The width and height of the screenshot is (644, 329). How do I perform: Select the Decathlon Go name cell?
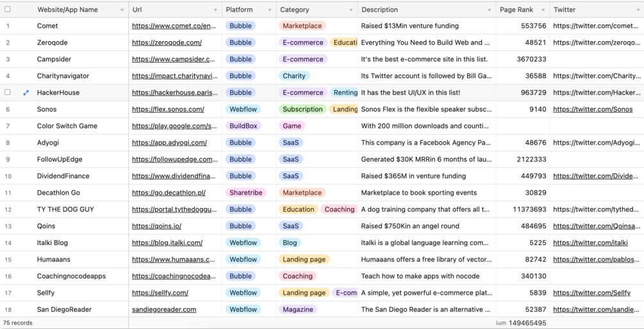coord(58,193)
